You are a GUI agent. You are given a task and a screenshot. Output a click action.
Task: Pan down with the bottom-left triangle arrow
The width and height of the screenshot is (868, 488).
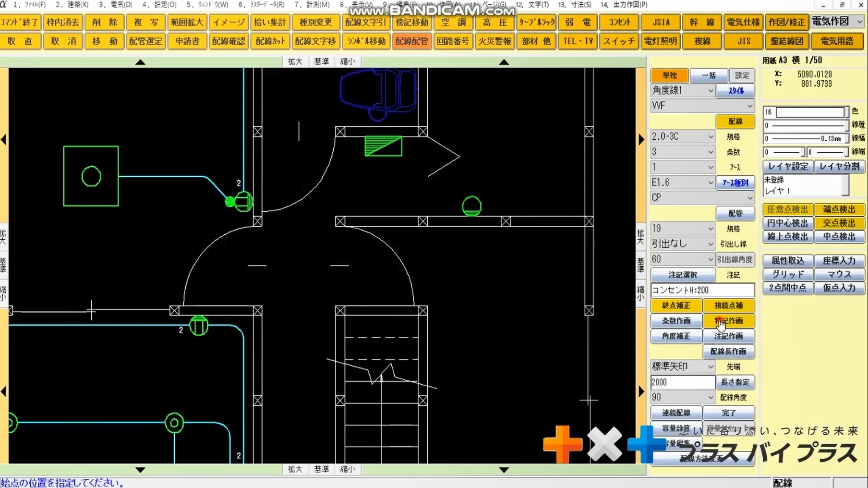point(140,470)
